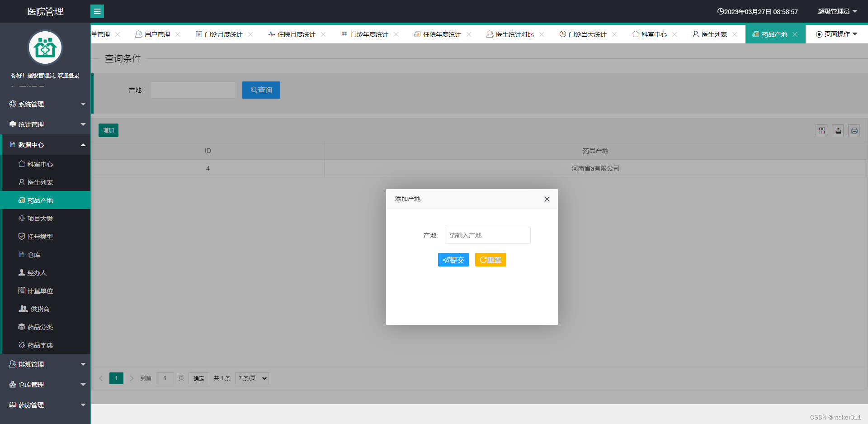Expand the 系统管理 sidebar menu
The width and height of the screenshot is (868, 424).
46,104
